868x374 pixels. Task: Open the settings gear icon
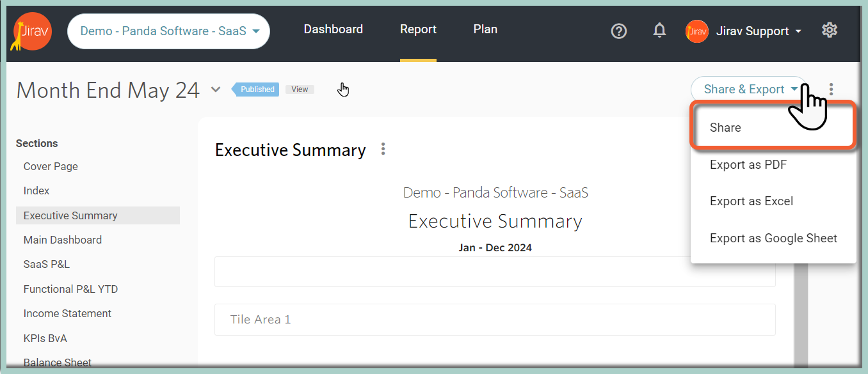pos(830,30)
